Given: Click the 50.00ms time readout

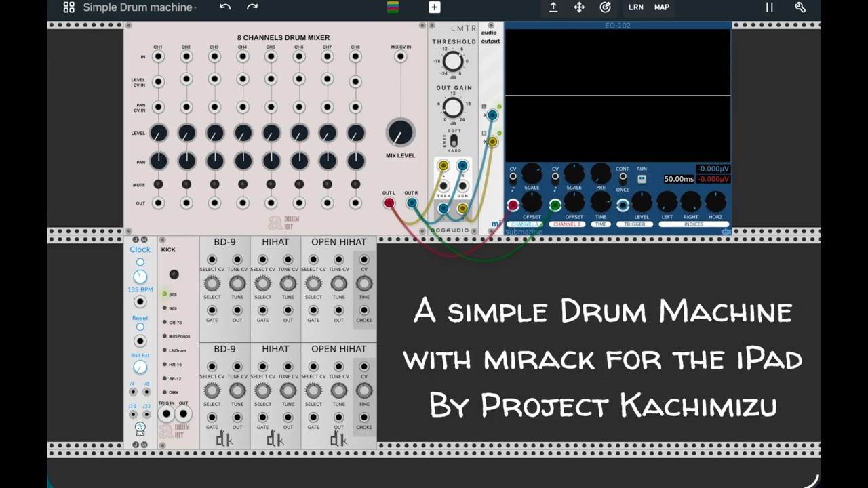Looking at the screenshot, I should coord(679,179).
